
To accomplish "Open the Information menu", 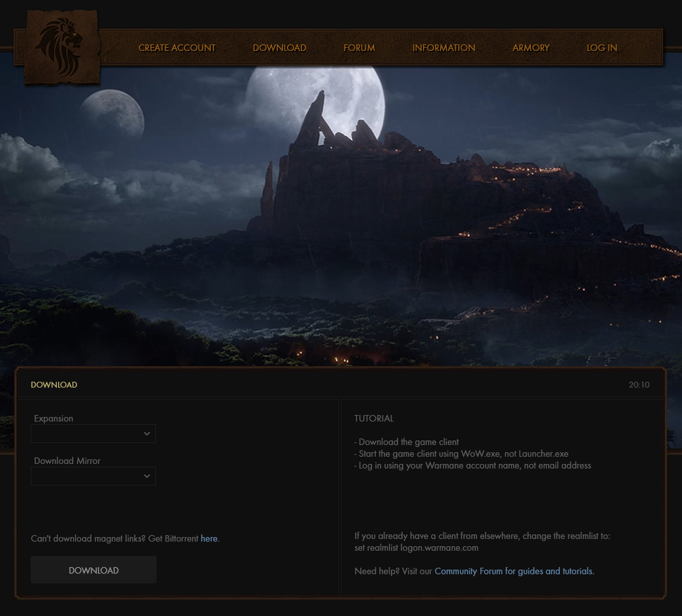I will (444, 48).
